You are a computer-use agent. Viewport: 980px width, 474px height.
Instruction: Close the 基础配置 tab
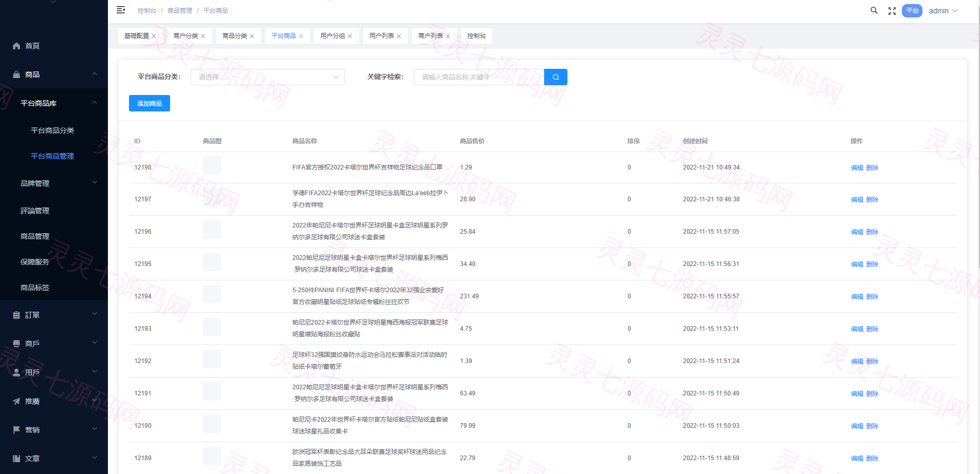[154, 36]
